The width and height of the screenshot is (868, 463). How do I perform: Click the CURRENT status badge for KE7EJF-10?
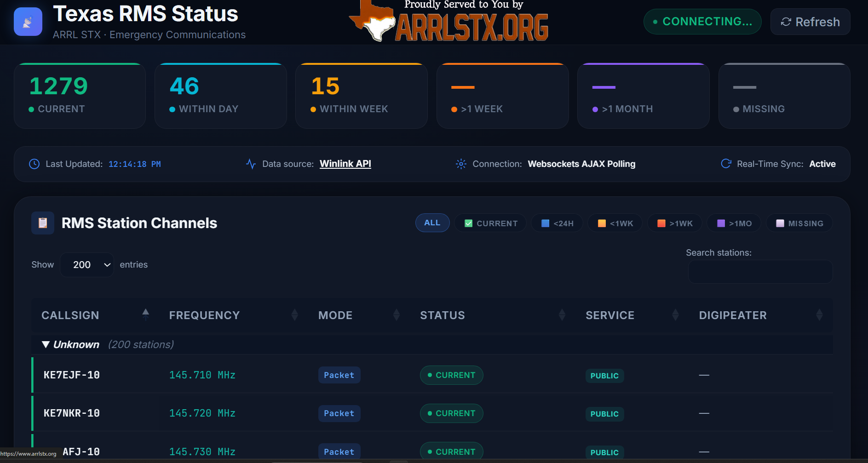click(452, 375)
